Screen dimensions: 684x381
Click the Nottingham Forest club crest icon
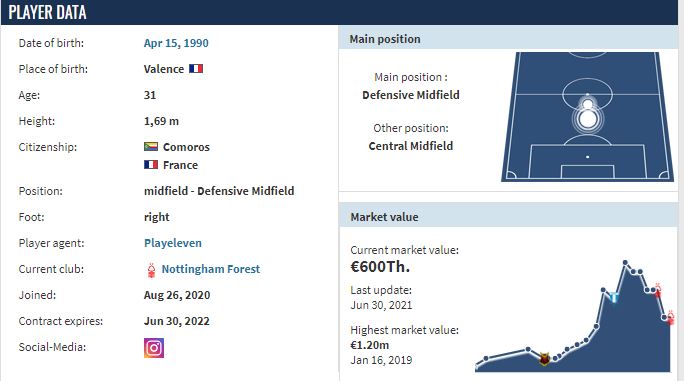(x=151, y=270)
